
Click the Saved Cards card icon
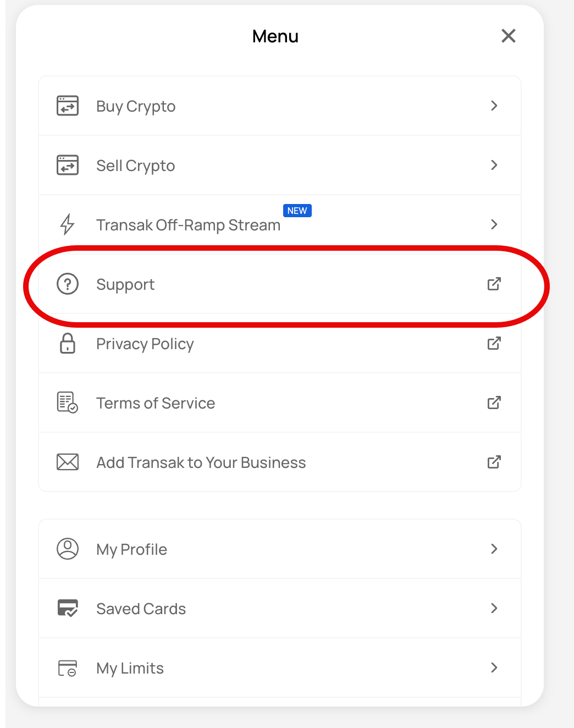coord(68,608)
